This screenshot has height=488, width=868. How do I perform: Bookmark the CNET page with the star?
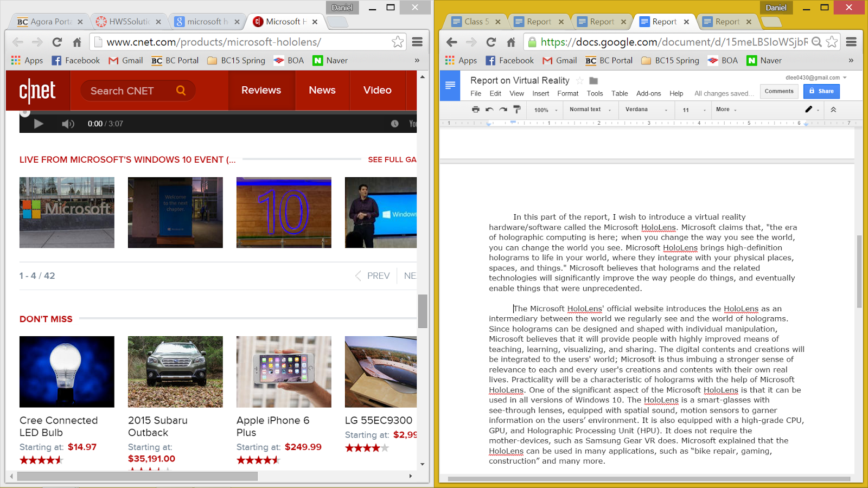point(398,42)
